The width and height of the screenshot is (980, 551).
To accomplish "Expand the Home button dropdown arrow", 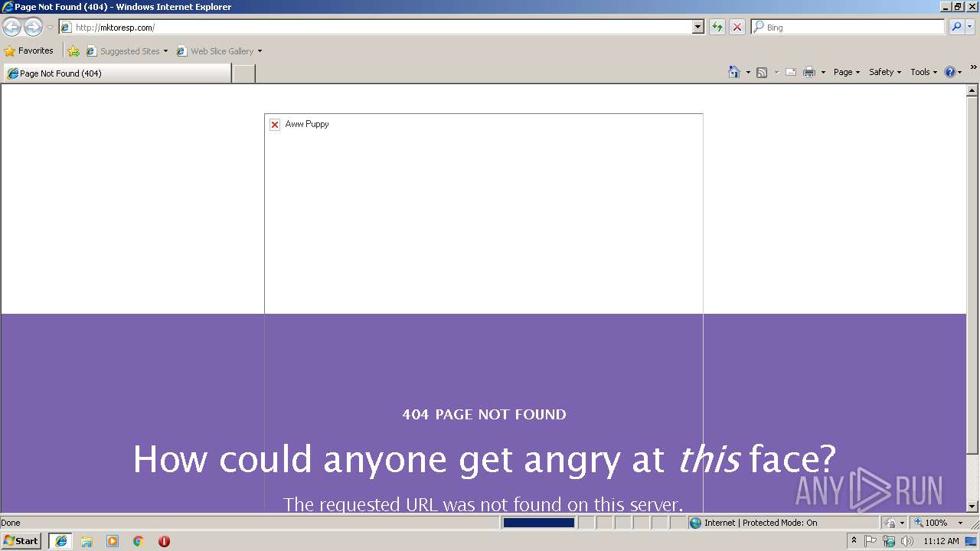I will click(748, 73).
